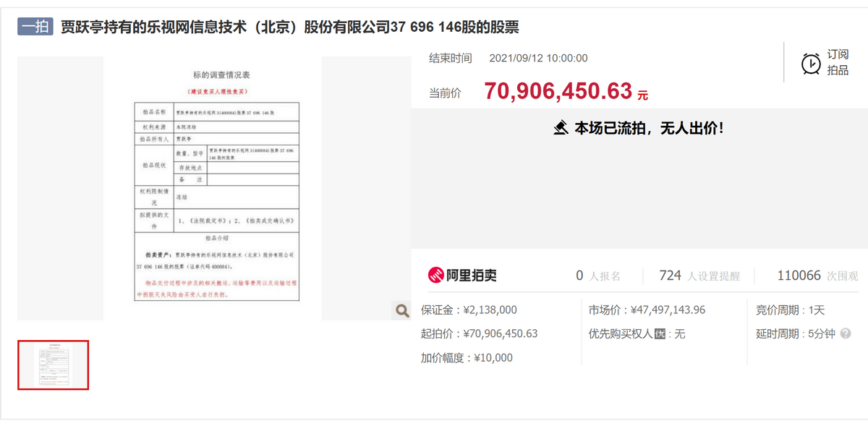Click the magnifier zoom icon on image
This screenshot has height=421, width=868.
(x=401, y=311)
